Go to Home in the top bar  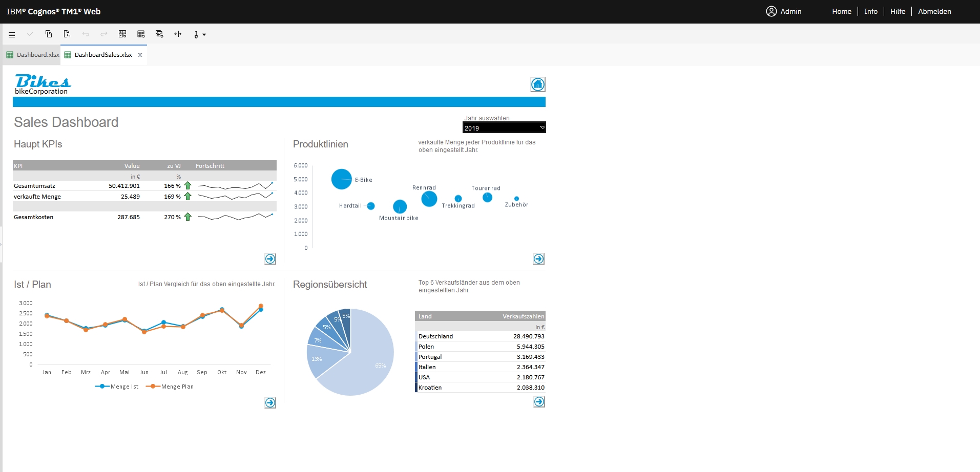click(x=842, y=11)
